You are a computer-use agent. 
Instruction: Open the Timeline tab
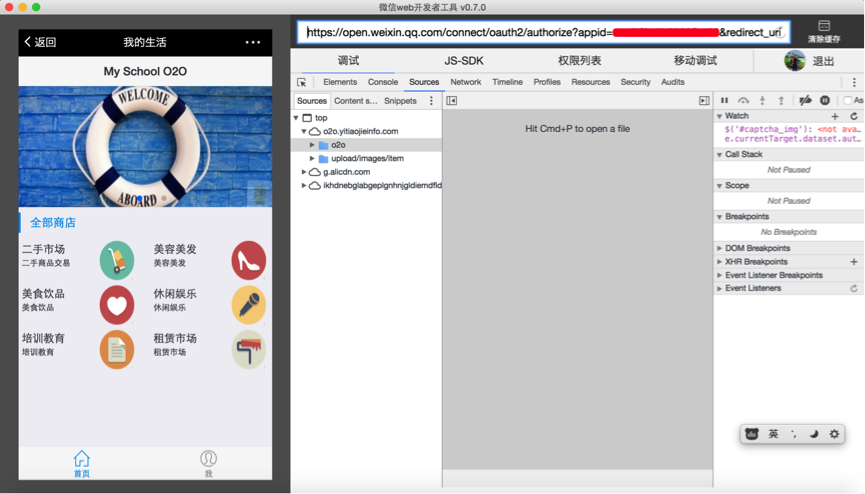pos(507,82)
